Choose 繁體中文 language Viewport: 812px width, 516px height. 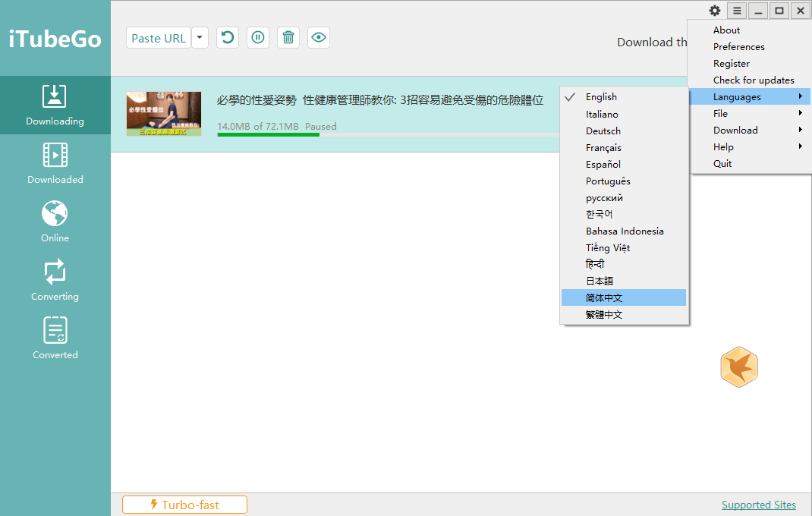(624, 314)
